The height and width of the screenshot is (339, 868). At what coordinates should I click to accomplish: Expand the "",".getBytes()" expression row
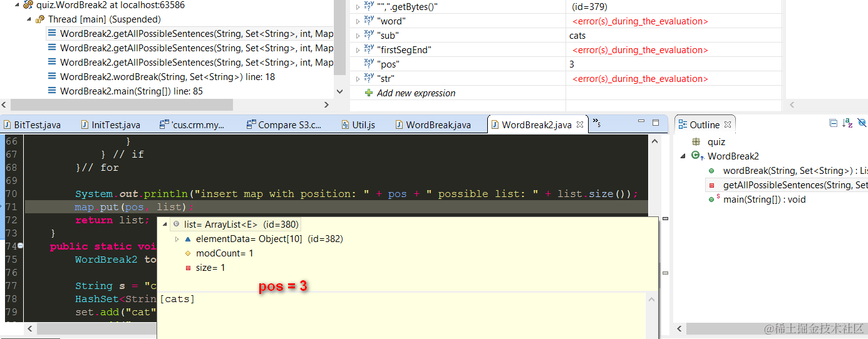pos(358,7)
